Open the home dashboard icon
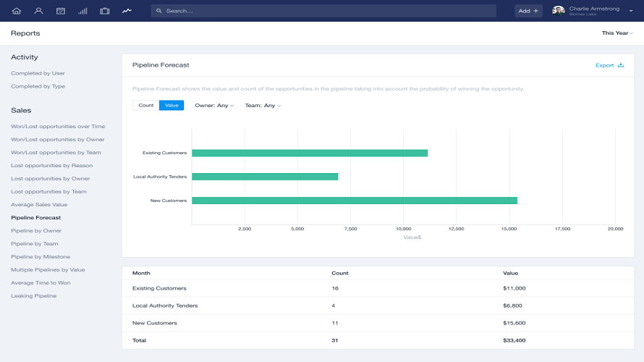 coord(17,11)
